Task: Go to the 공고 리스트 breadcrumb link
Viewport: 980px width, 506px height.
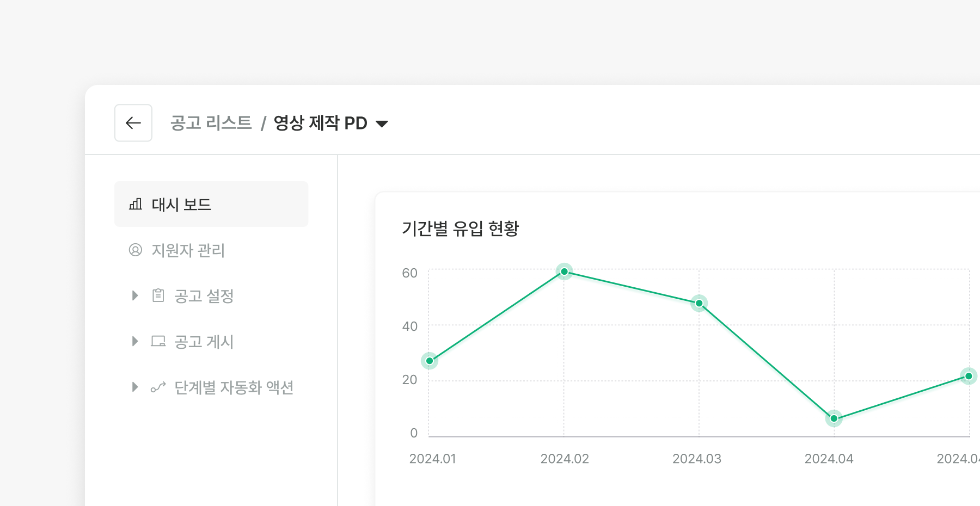Action: (x=211, y=123)
